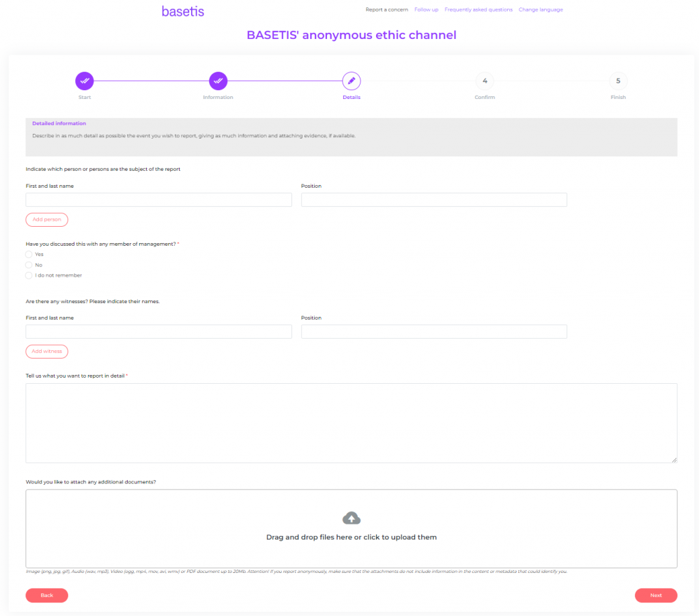Click the Details step pencil icon
The image size is (699, 616).
352,81
